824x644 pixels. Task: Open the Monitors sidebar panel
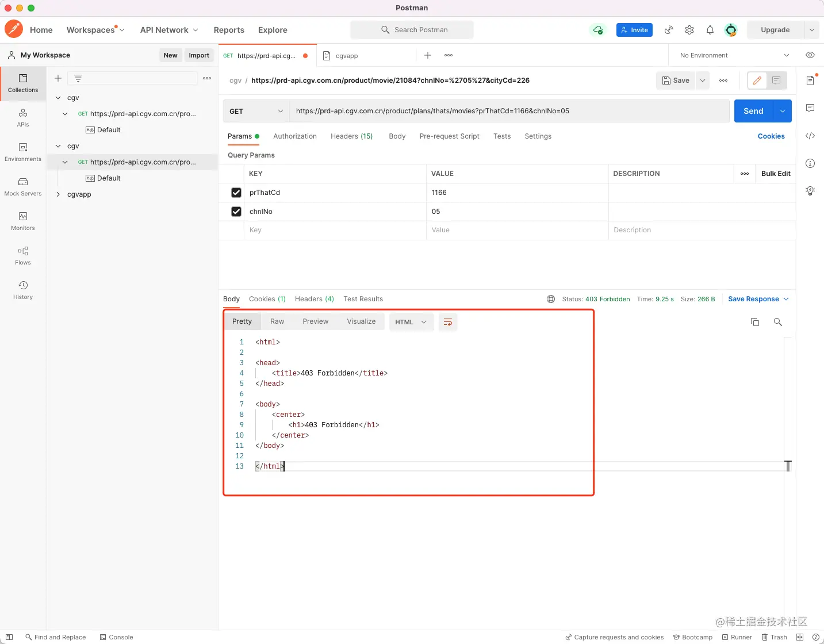23,221
